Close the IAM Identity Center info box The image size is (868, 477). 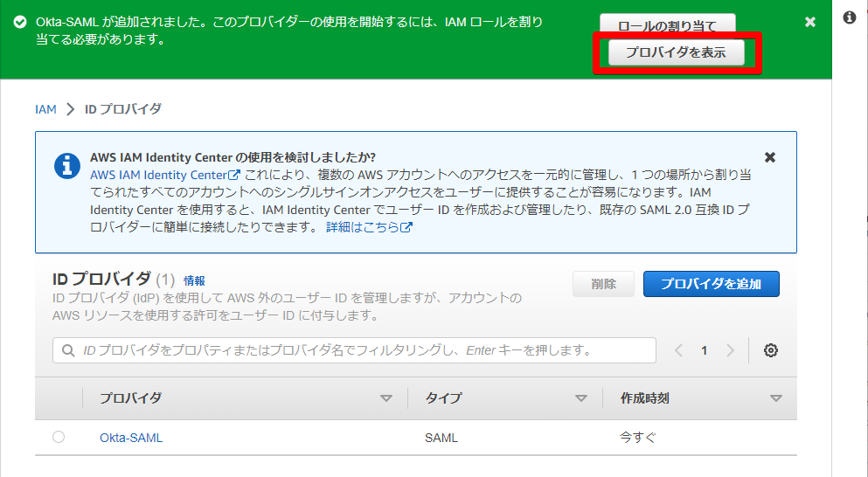point(769,157)
